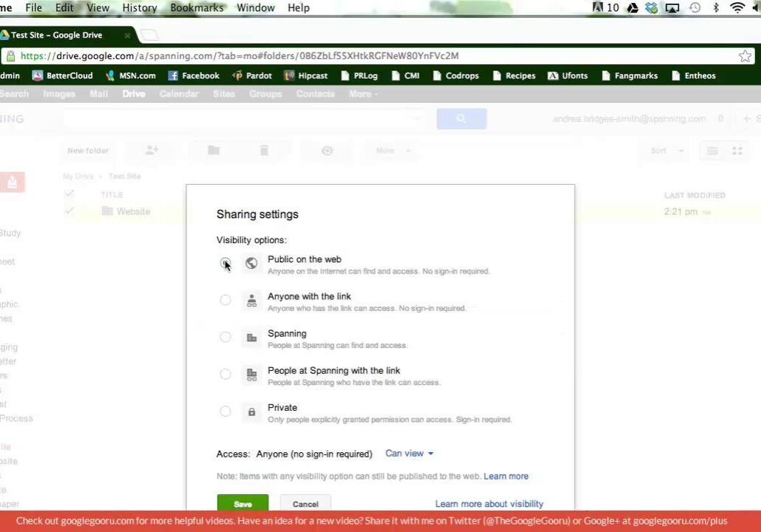The height and width of the screenshot is (532, 761).
Task: Open the Recipes bookmark
Action: tap(514, 75)
